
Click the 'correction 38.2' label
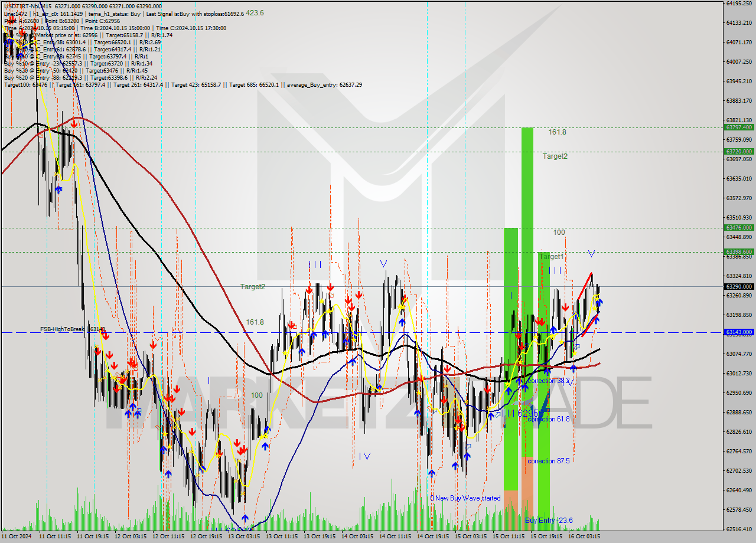point(548,381)
